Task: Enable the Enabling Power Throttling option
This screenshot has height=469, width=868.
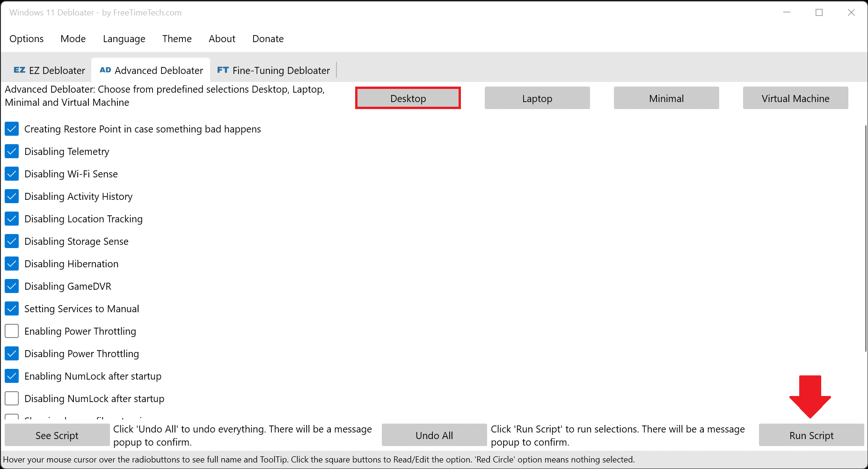Action: (12, 331)
